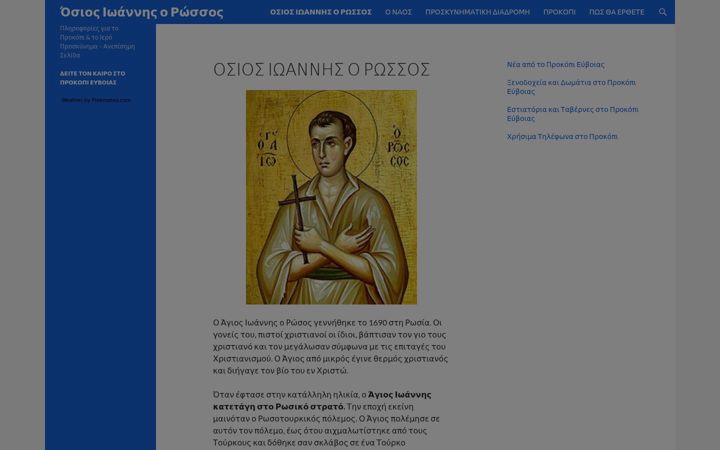Click Νέα από το Προκόπι Εύβοιας link
Image resolution: width=720 pixels, height=450 pixels.
[x=555, y=65]
